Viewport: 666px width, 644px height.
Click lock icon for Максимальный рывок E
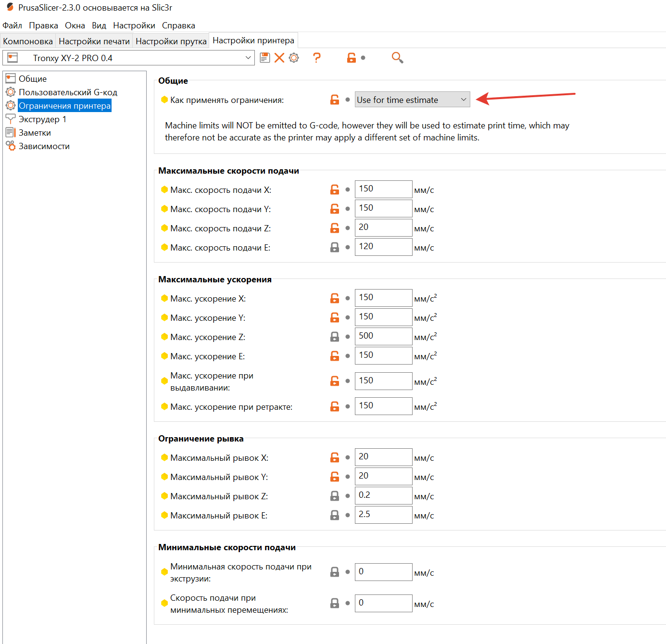coord(335,515)
